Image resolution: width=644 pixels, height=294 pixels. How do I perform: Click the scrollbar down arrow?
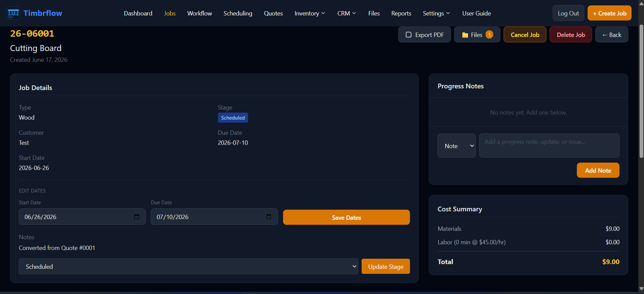pyautogui.click(x=641, y=289)
